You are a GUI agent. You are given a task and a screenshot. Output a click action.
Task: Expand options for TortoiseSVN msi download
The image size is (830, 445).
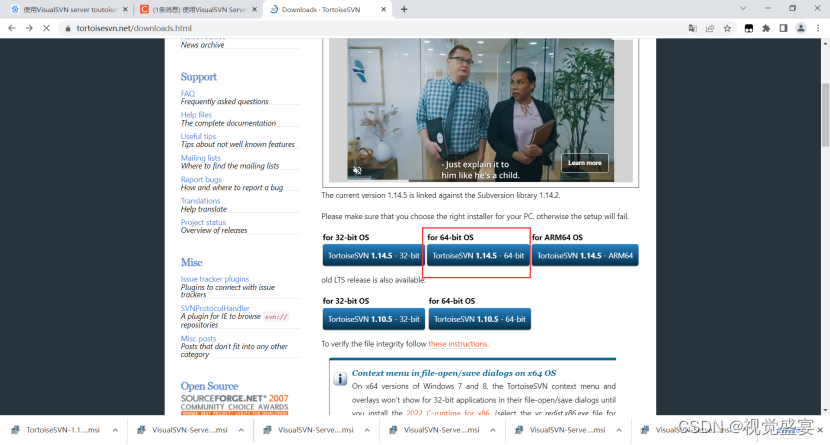tap(115, 430)
